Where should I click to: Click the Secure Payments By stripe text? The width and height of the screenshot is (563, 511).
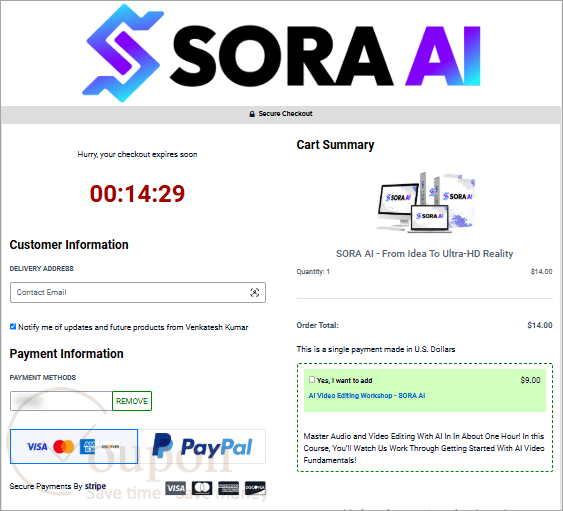coord(58,486)
